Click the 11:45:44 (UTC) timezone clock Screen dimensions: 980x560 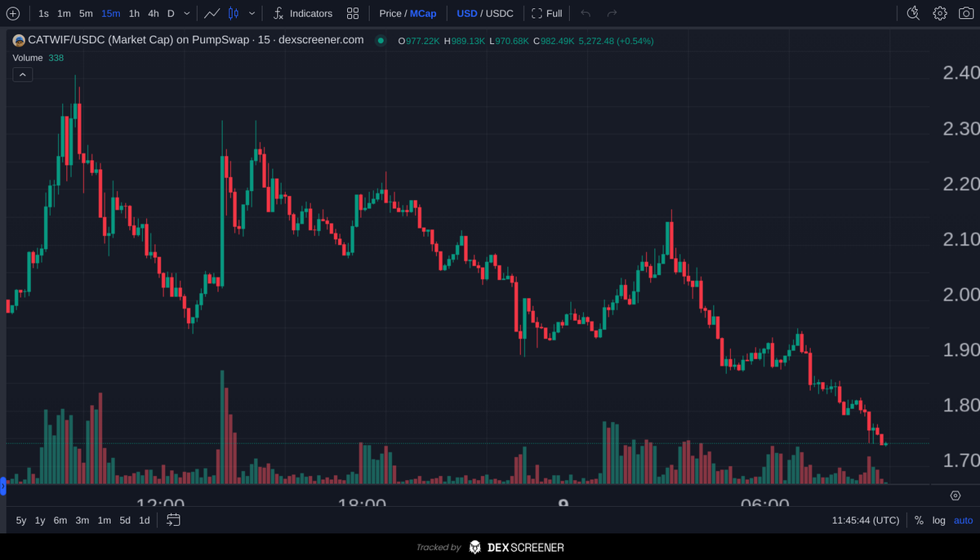866,520
